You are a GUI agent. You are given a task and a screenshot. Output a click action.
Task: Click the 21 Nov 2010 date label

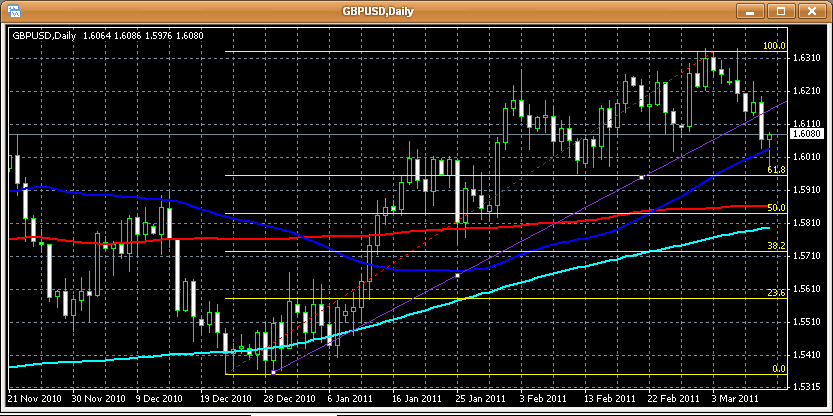(x=36, y=398)
